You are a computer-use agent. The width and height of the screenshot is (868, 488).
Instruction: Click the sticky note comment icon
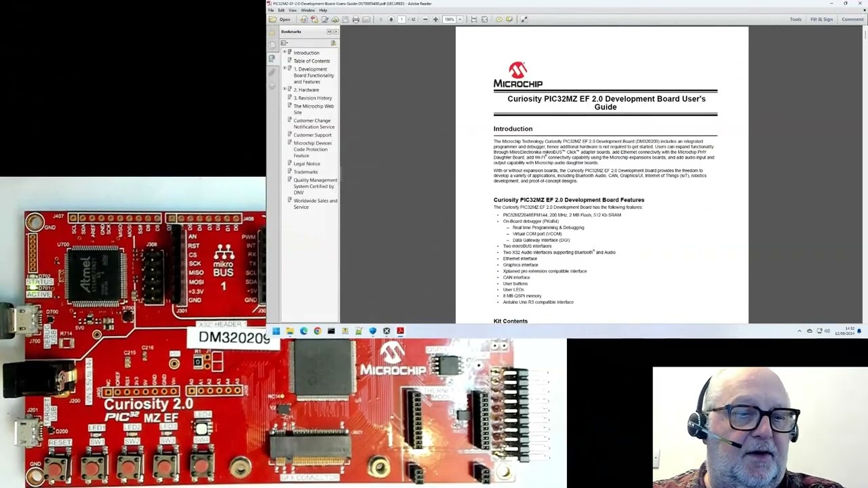click(x=498, y=20)
